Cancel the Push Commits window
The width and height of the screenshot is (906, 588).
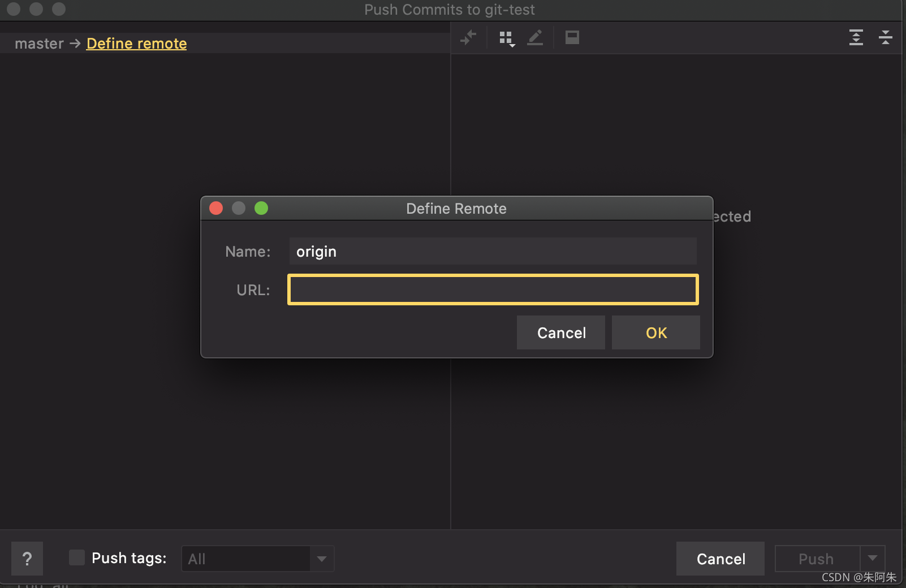tap(721, 559)
